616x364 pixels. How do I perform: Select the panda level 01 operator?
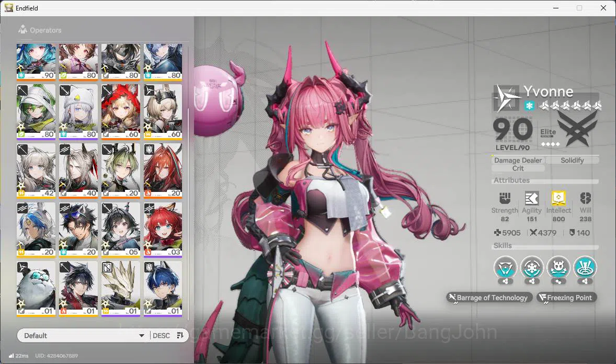[x=36, y=289]
